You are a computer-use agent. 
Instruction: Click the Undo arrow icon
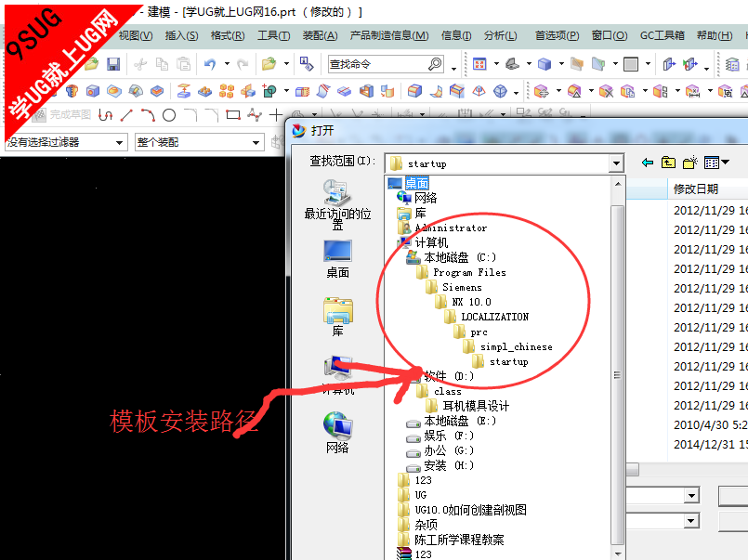pos(210,64)
